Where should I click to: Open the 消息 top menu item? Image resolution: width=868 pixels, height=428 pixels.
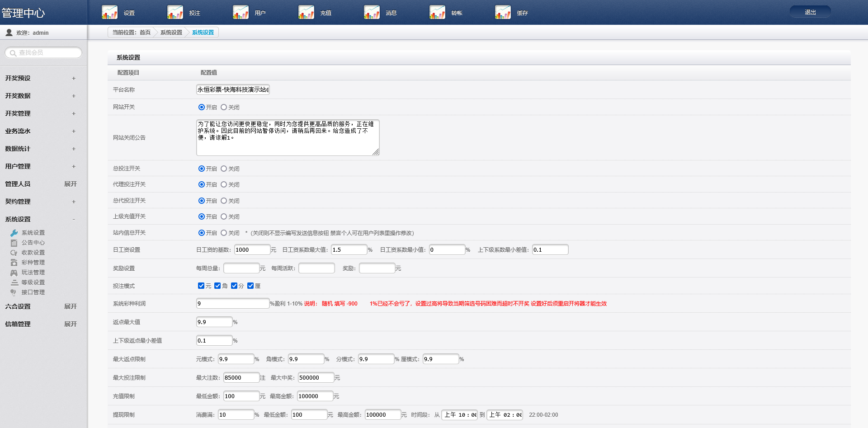pos(391,13)
